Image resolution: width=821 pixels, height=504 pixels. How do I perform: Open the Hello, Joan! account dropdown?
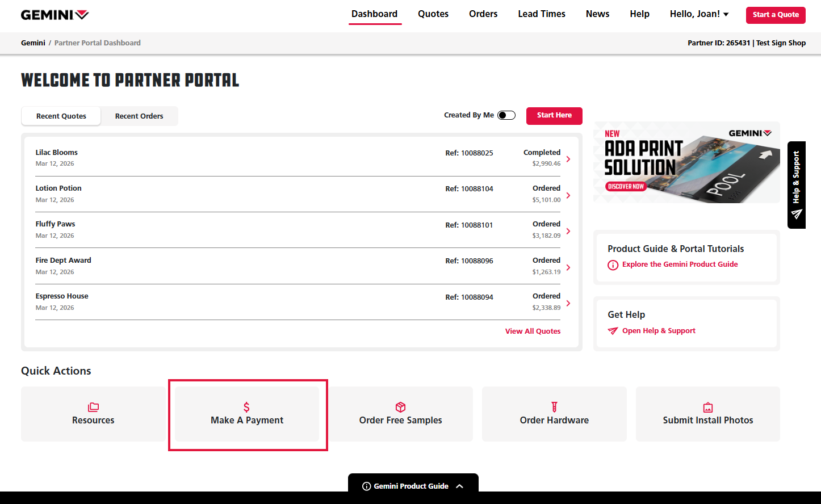[699, 14]
